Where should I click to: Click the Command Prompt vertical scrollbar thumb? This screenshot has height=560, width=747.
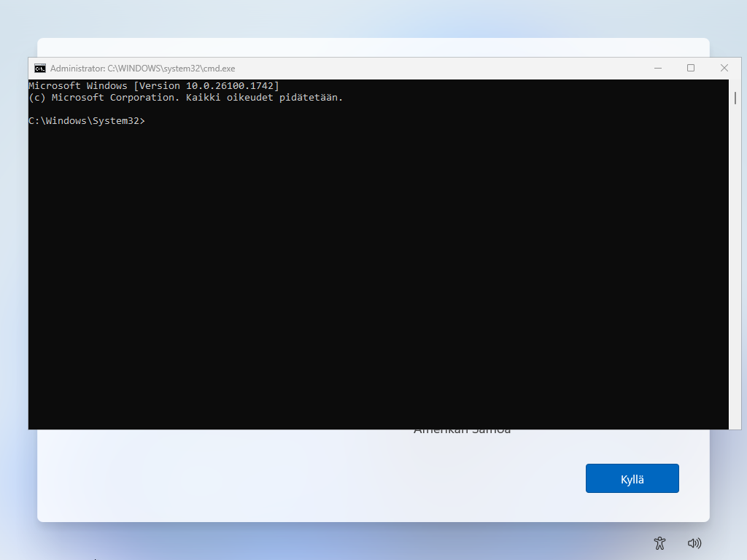[x=735, y=98]
